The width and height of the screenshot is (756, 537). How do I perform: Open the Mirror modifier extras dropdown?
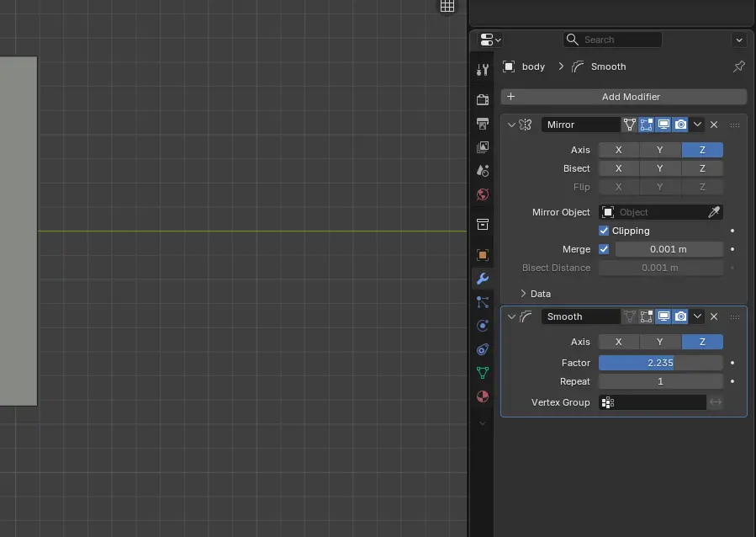click(735, 124)
